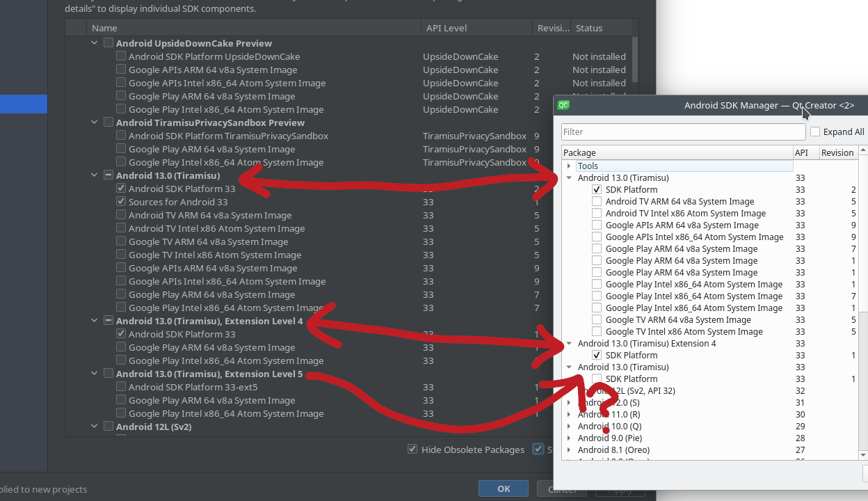Check Google APIs ARM 64 v8a in Qt Creator
Image resolution: width=868 pixels, height=501 pixels.
pyautogui.click(x=597, y=225)
